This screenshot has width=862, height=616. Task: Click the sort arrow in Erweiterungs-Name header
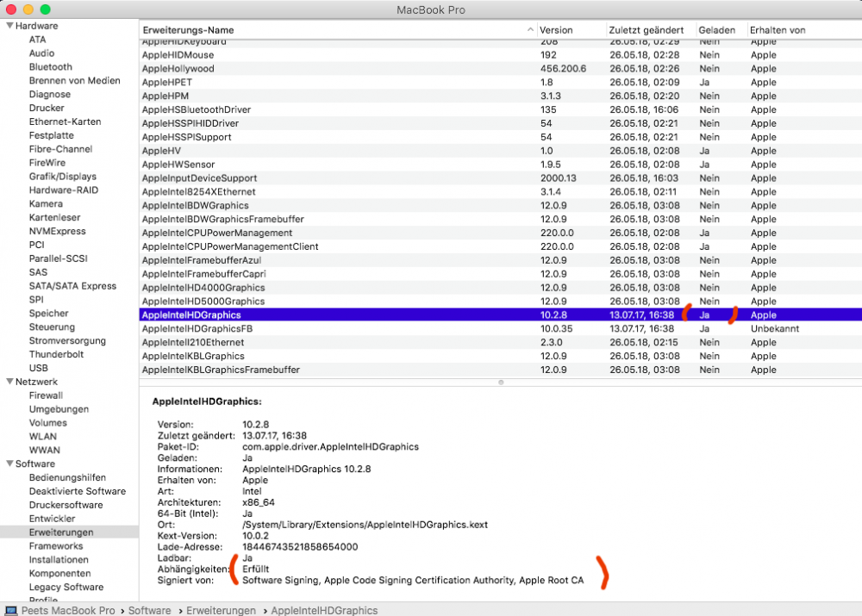[530, 29]
